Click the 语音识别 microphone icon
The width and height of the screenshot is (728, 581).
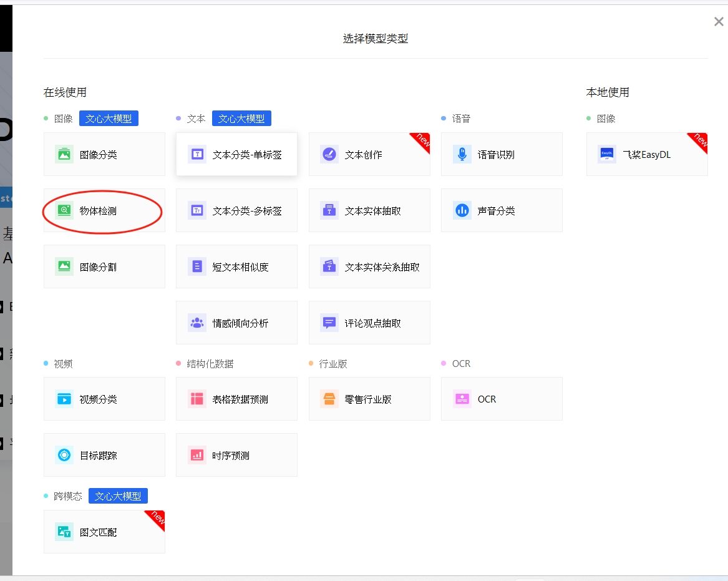(462, 154)
